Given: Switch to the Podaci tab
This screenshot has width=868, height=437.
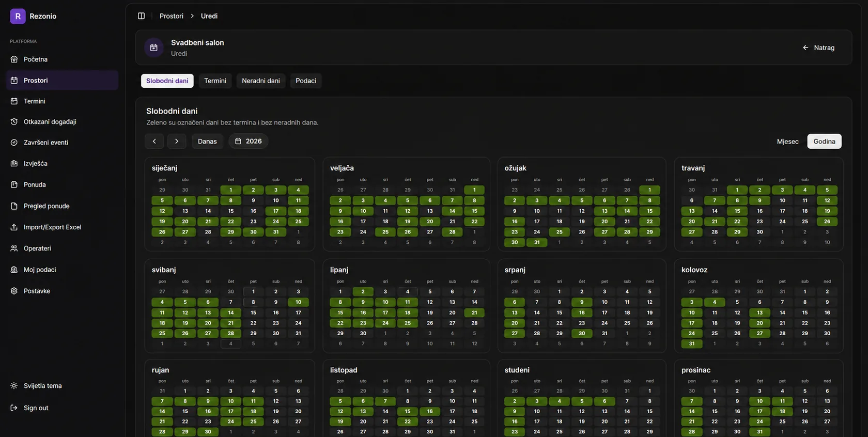Looking at the screenshot, I should [x=306, y=81].
